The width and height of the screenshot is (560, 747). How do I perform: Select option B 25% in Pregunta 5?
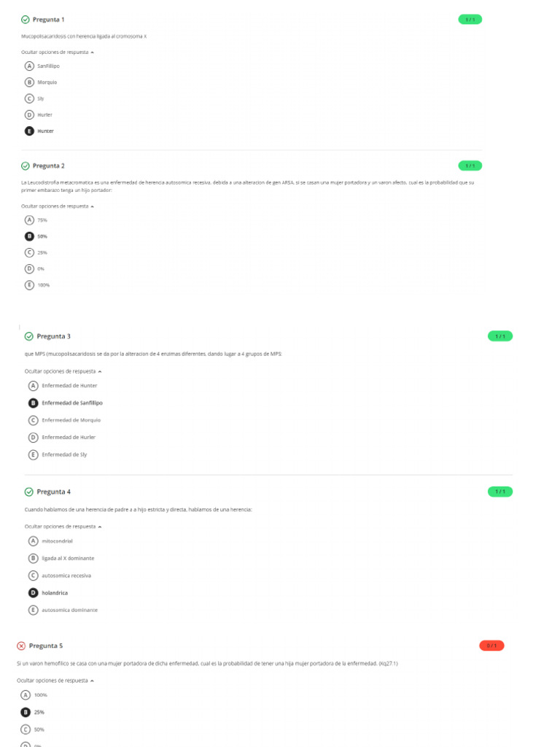27,712
